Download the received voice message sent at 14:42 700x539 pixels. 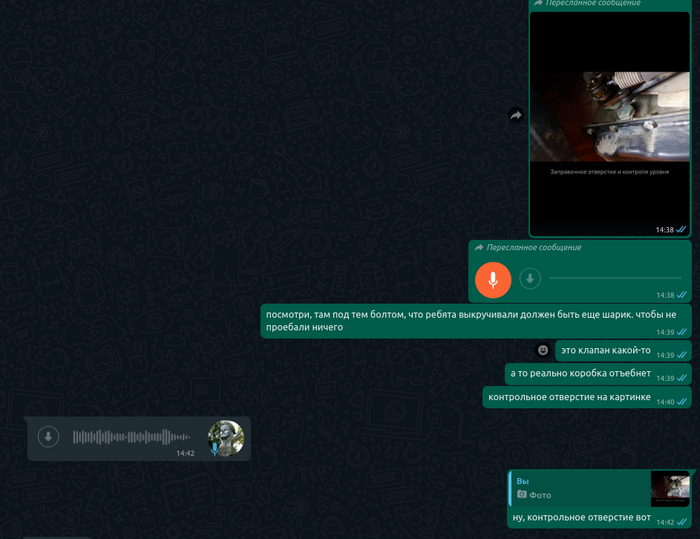pyautogui.click(x=48, y=436)
